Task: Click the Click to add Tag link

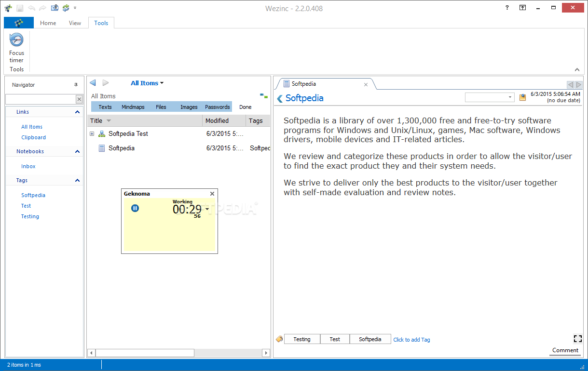Action: 411,340
